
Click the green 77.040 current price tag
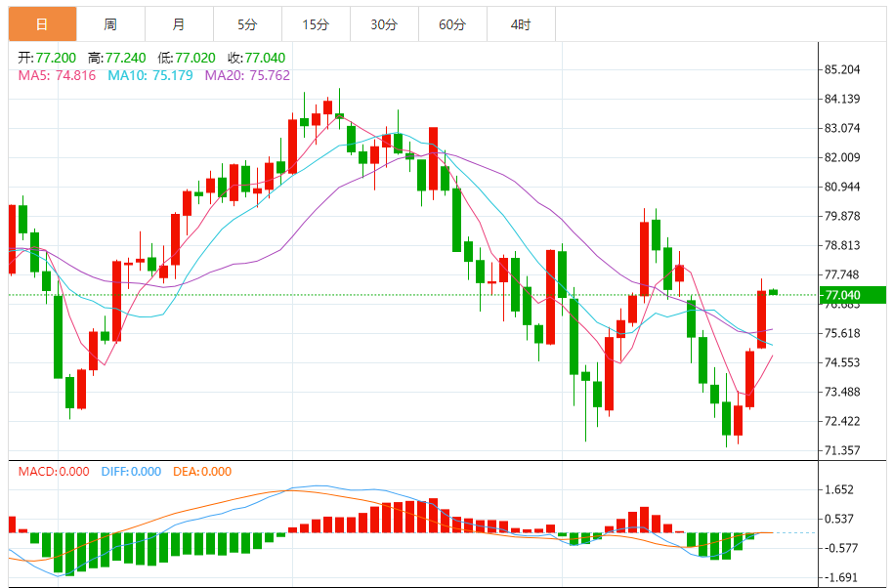[x=852, y=295]
